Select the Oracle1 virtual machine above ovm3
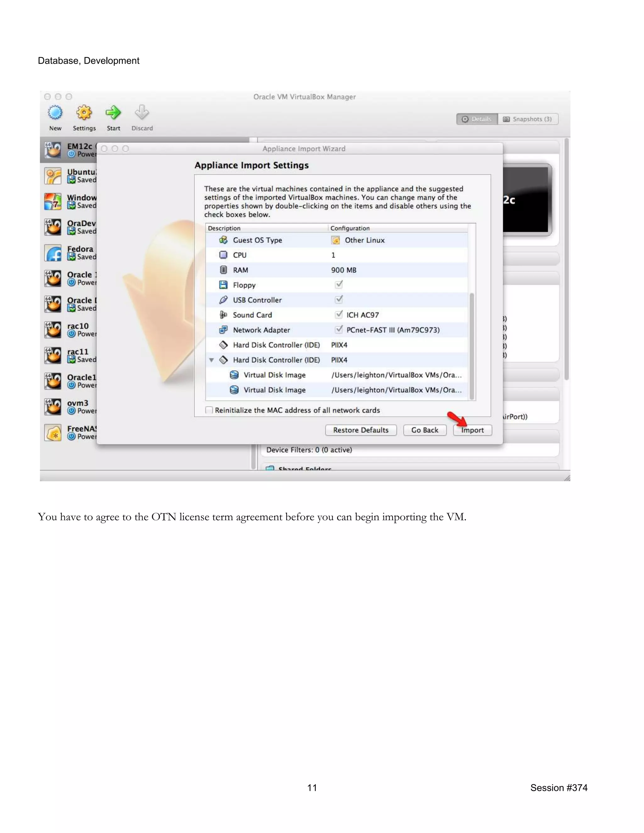The width and height of the screenshot is (644, 833). (70, 381)
